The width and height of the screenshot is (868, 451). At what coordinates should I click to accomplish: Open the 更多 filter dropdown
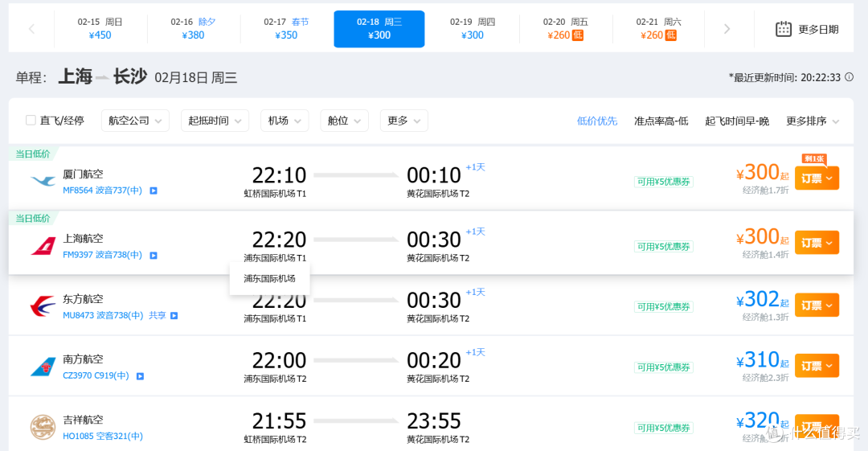[404, 121]
